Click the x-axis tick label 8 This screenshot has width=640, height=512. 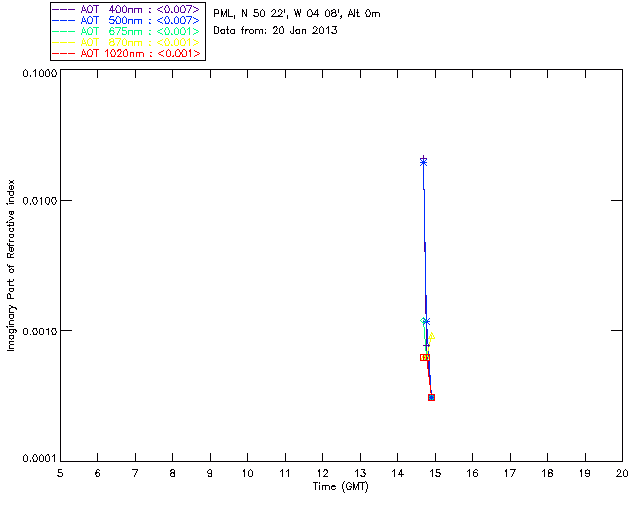(x=173, y=473)
